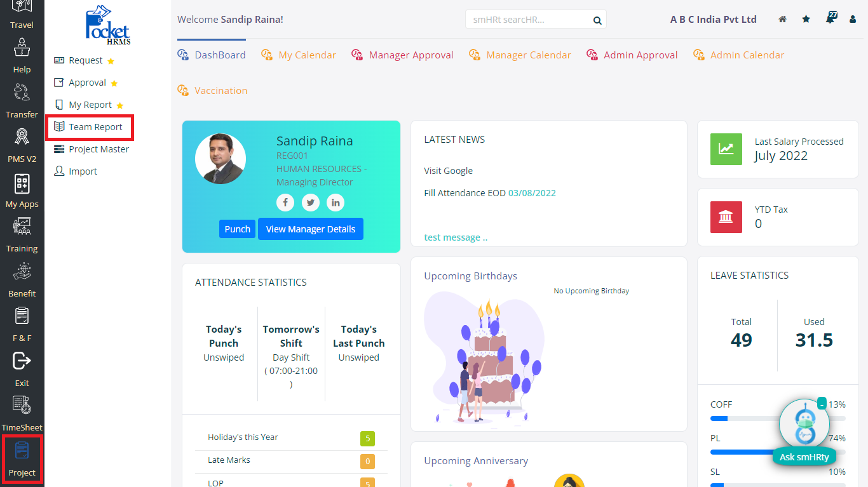Click the View Manager Details button
The image size is (868, 487).
pyautogui.click(x=310, y=229)
